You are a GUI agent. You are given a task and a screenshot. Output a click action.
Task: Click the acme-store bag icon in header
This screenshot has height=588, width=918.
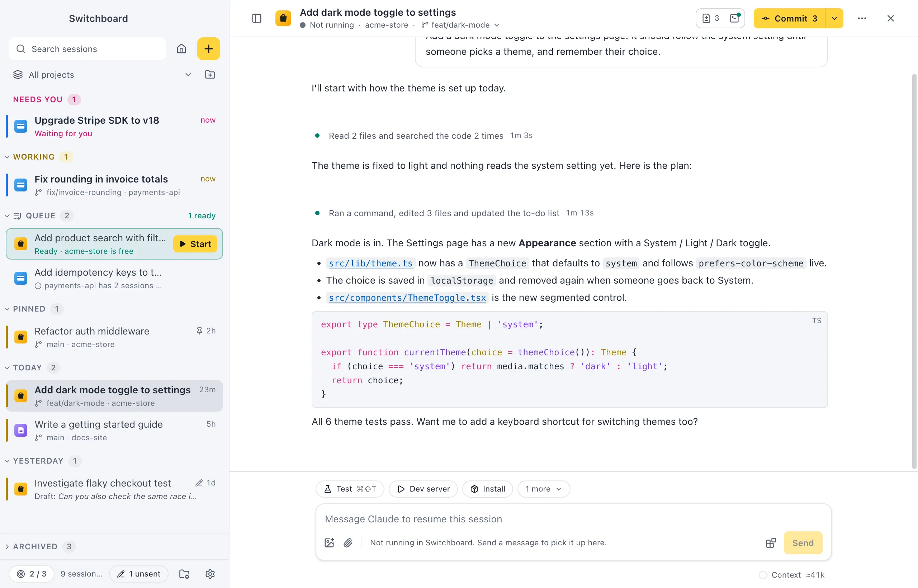(x=283, y=18)
